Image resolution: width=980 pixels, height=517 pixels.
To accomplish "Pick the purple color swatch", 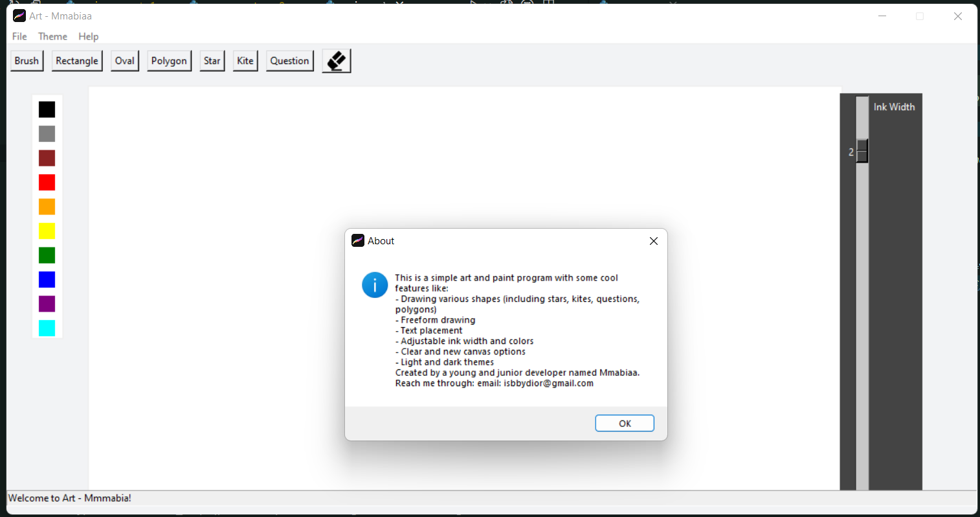I will tap(47, 304).
